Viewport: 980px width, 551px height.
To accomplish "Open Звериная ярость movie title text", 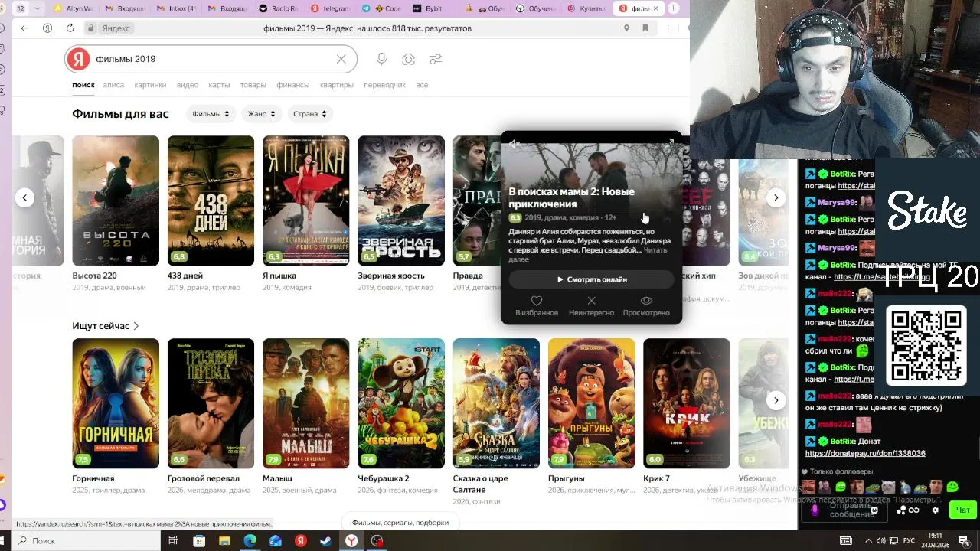I will tap(392, 275).
